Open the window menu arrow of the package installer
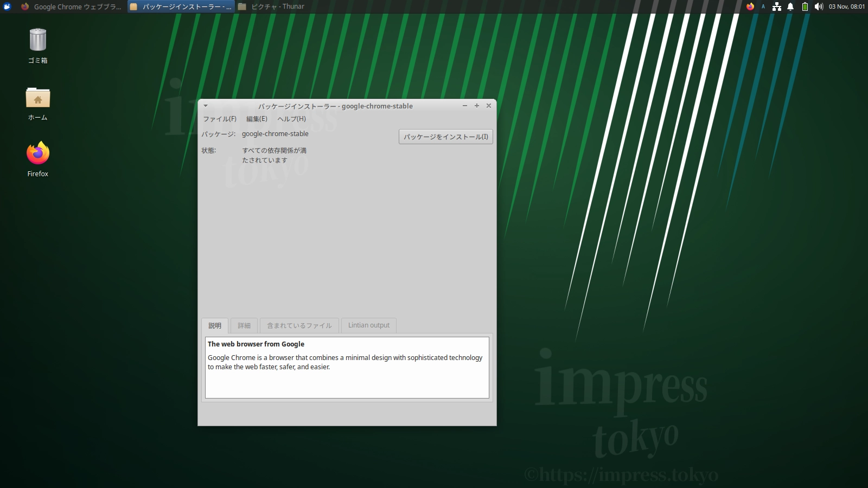 pos(206,106)
